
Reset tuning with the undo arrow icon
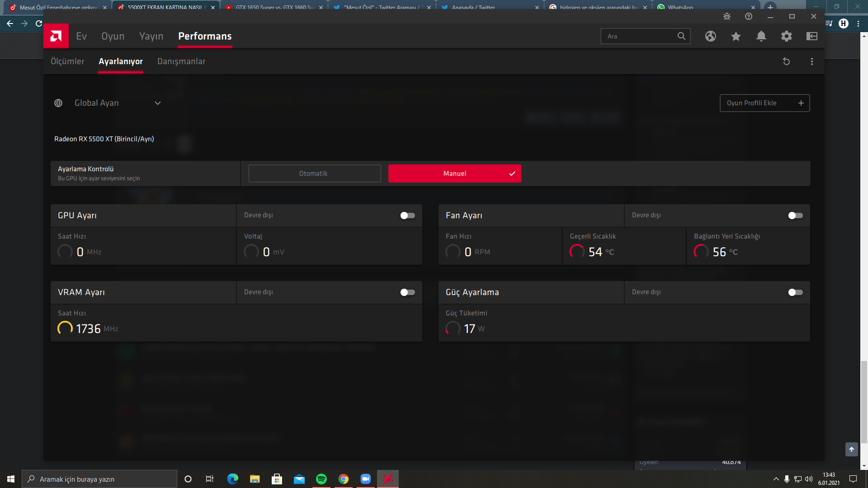coord(787,61)
